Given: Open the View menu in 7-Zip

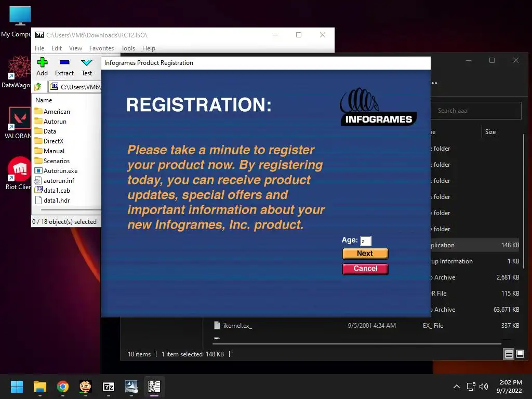Looking at the screenshot, I should 75,48.
